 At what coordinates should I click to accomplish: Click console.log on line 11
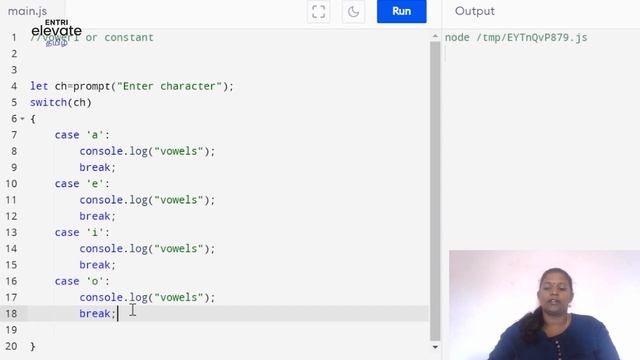[x=147, y=200]
